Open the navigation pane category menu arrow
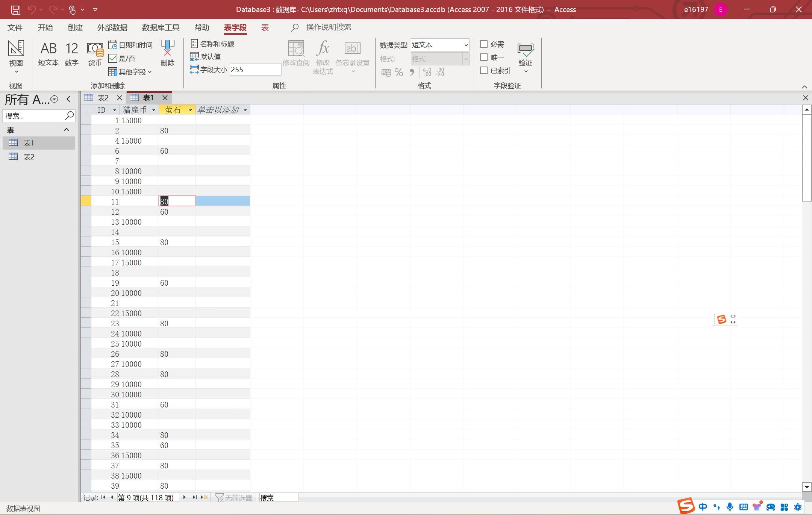The image size is (812, 515). (55, 99)
